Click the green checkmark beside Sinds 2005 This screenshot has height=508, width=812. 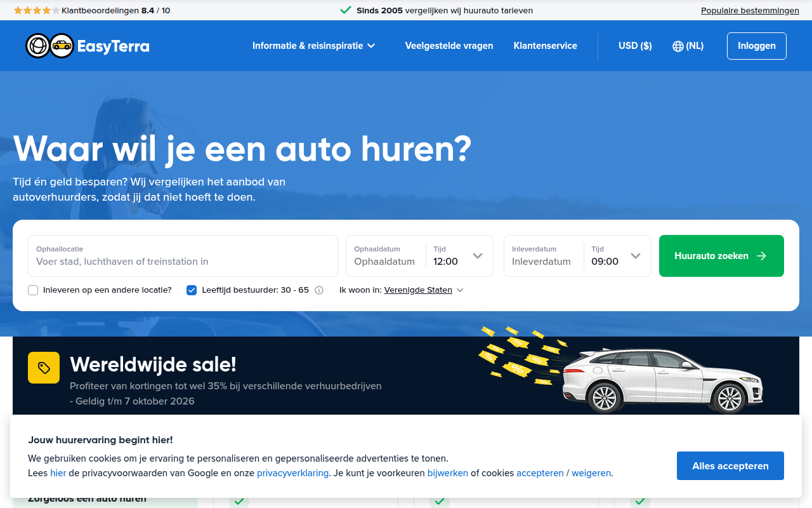coord(346,10)
